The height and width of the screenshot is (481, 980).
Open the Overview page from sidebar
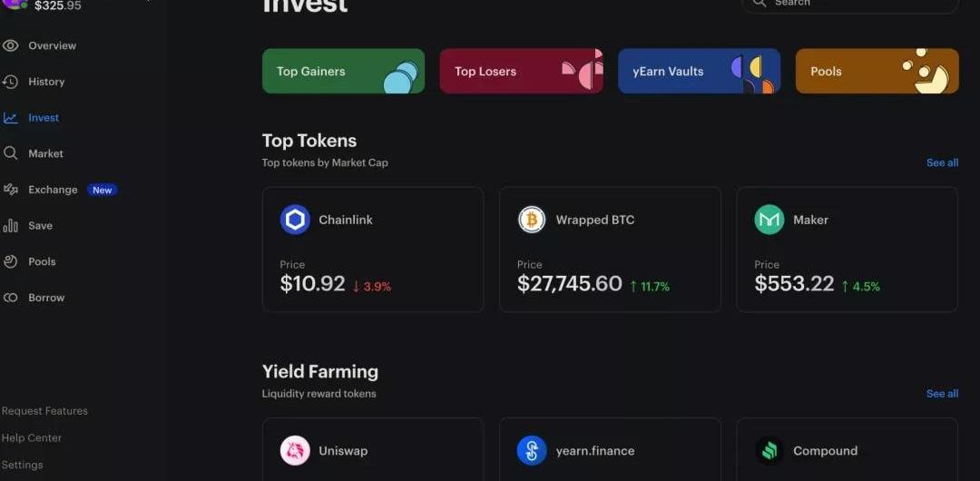pyautogui.click(x=52, y=45)
